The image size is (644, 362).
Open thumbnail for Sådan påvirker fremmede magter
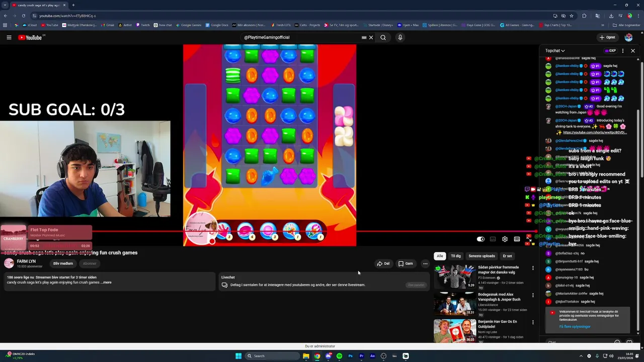(x=455, y=276)
